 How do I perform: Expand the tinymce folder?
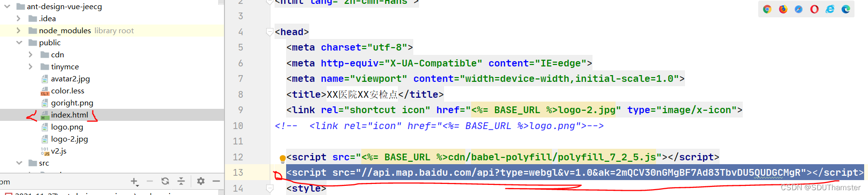[30, 67]
